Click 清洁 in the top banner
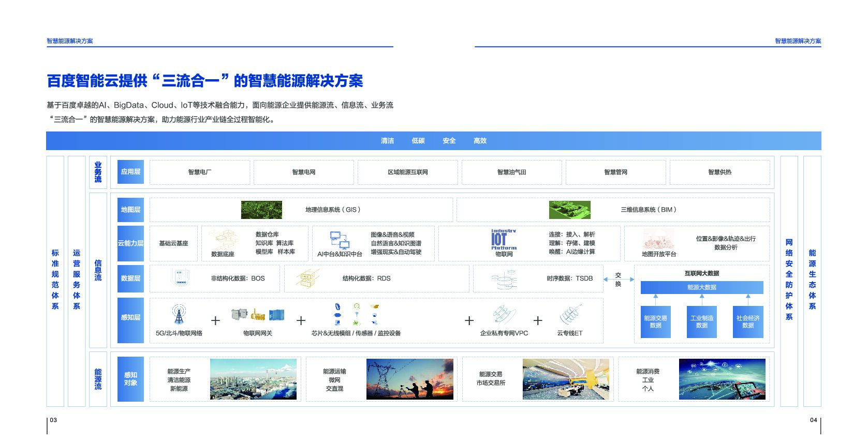Screen dimensions: 868x440 coord(388,141)
